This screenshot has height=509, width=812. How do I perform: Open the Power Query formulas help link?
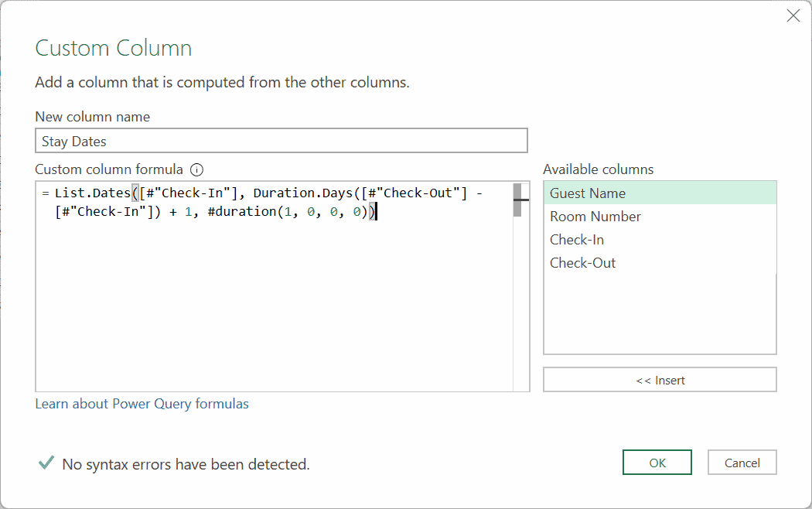[x=142, y=403]
